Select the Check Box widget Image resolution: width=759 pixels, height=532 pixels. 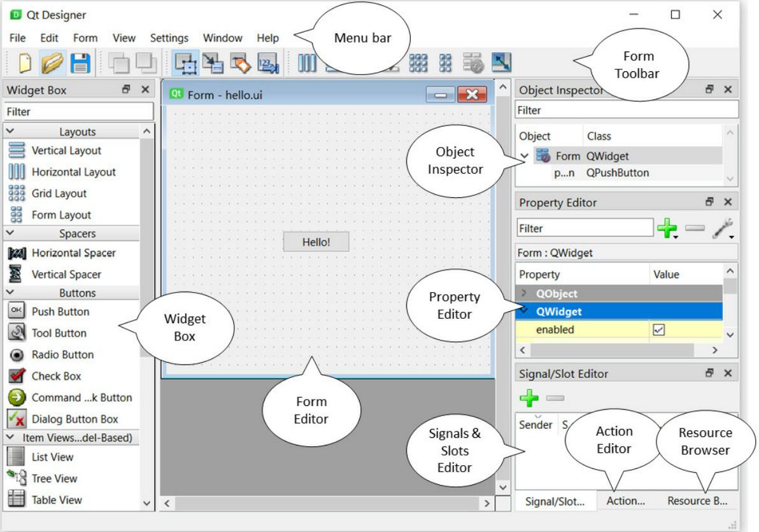click(x=56, y=376)
